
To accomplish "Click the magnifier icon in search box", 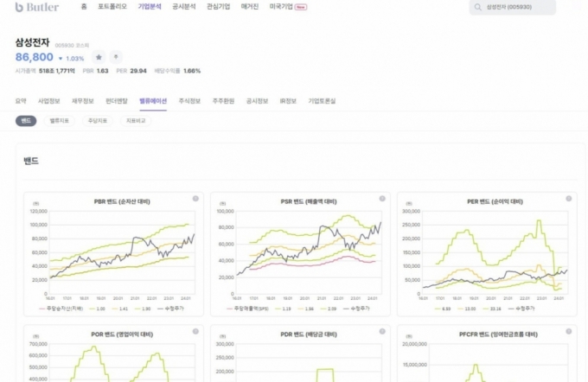I will 477,7.
